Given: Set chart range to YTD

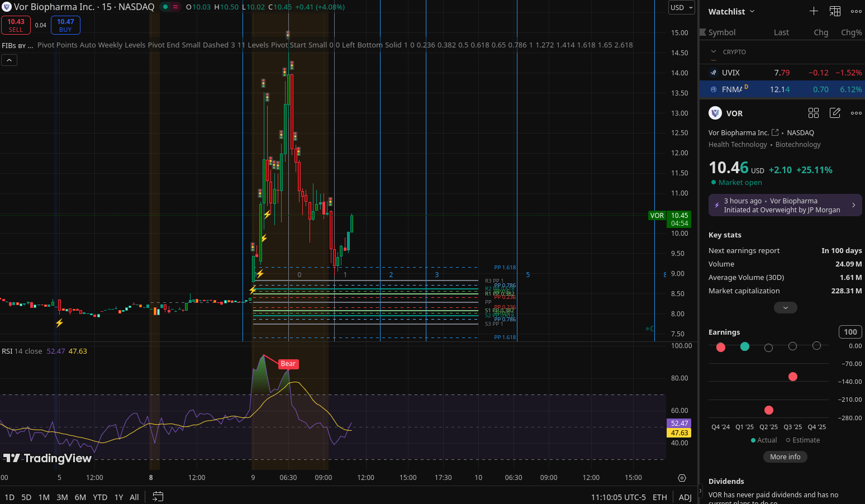Looking at the screenshot, I should (100, 497).
